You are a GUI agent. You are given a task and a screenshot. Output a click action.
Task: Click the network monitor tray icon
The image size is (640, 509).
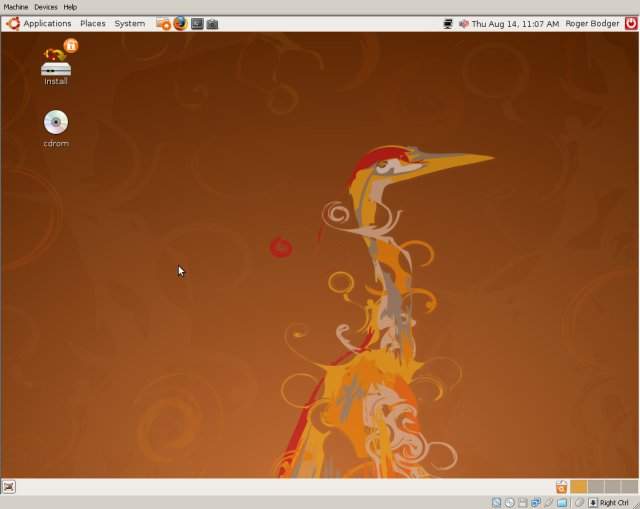pos(447,23)
